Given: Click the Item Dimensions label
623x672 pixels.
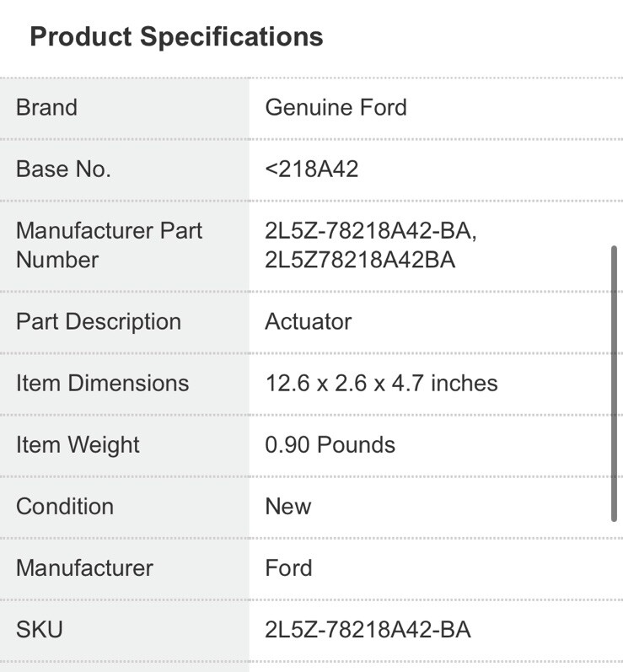Looking at the screenshot, I should point(102,384).
